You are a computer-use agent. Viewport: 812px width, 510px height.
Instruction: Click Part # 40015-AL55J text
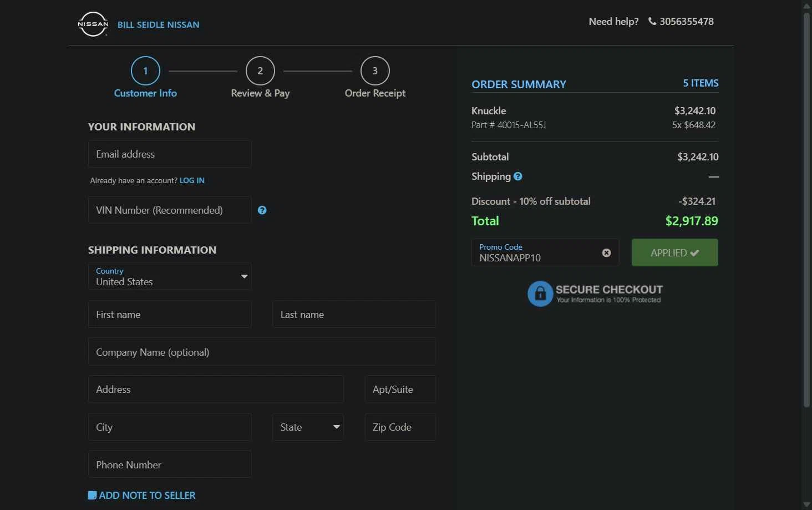point(509,125)
